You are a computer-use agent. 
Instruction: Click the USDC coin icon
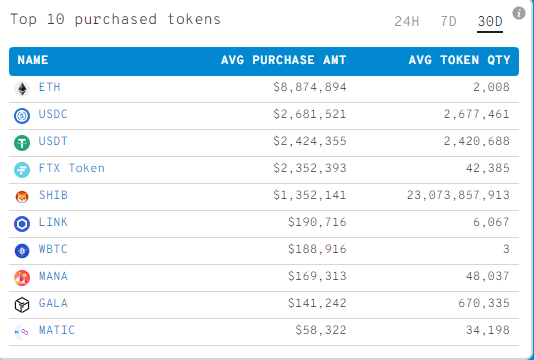(x=22, y=116)
